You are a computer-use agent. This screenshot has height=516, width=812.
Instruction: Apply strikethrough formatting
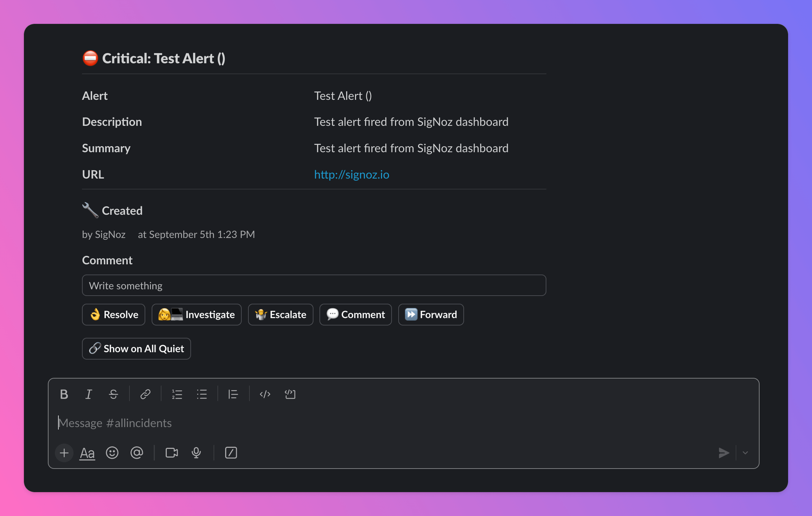click(113, 394)
